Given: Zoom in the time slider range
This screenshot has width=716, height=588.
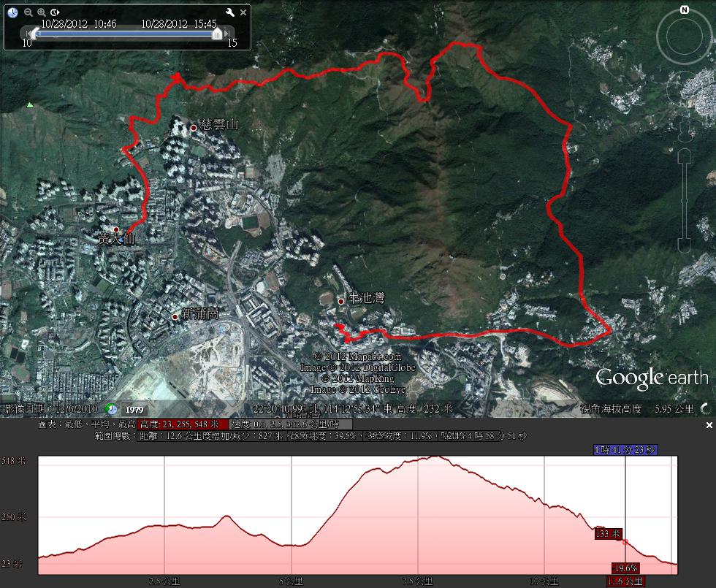Looking at the screenshot, I should [42, 12].
